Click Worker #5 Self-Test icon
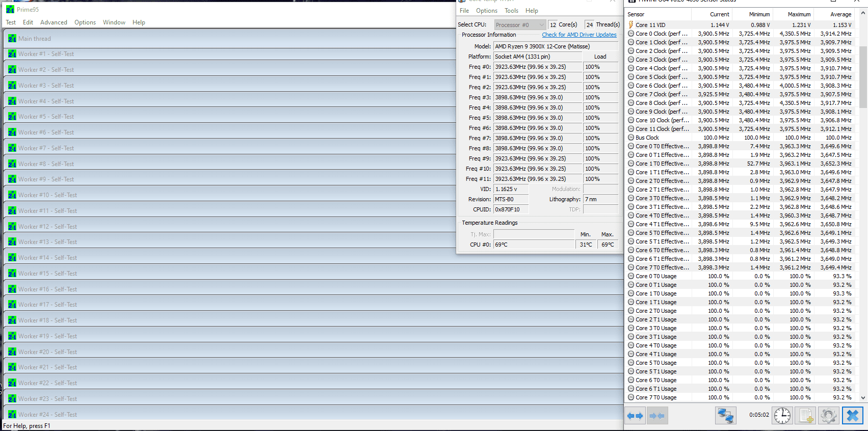Screen dimensions: 868x431 pos(12,116)
